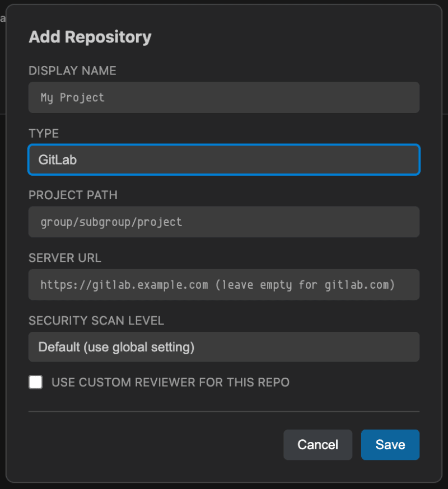Click the group/subgroup/project path field
This screenshot has width=448, height=489.
pos(224,222)
